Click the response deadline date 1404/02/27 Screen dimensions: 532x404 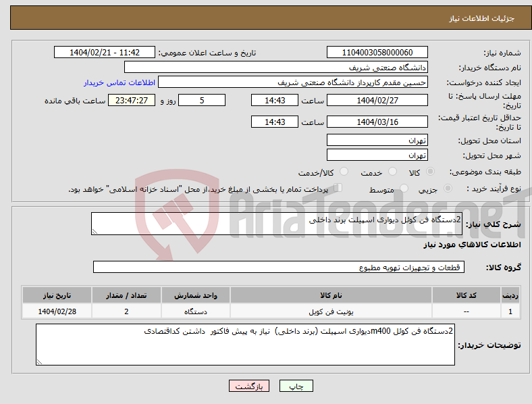pos(377,100)
